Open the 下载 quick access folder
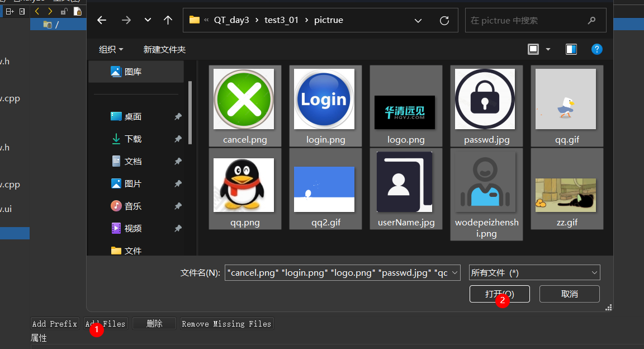The height and width of the screenshot is (349, 644). [x=133, y=139]
